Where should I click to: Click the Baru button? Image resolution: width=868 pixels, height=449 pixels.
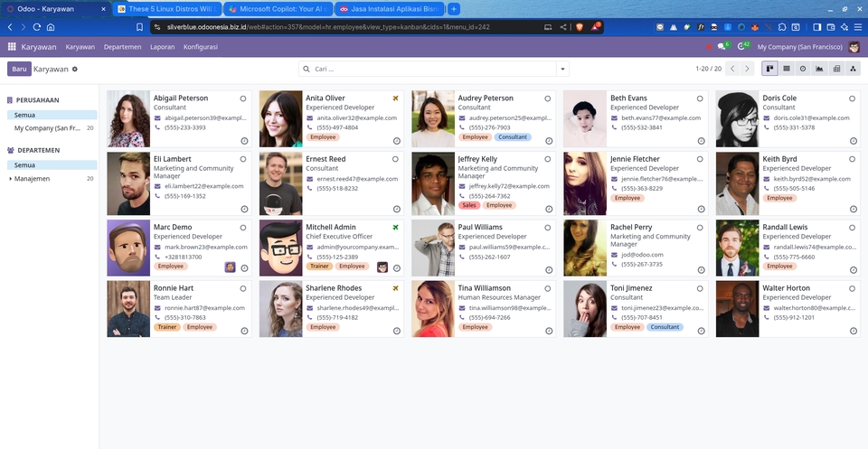(19, 69)
